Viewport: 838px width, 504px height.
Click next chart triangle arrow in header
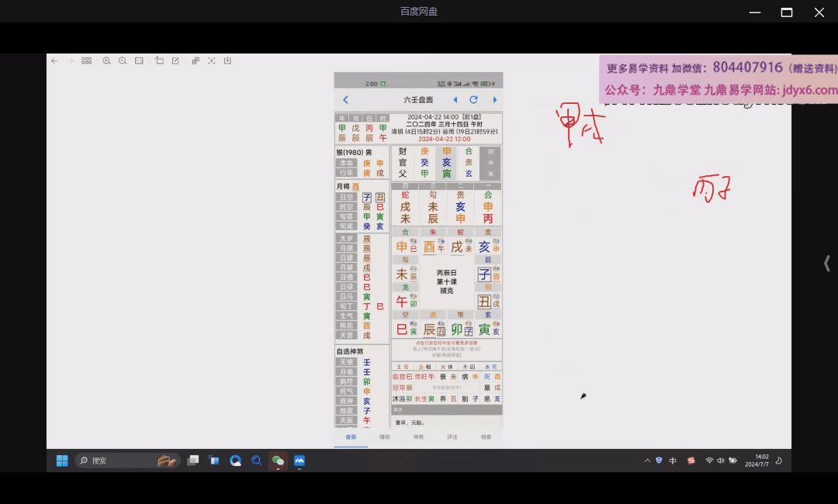494,100
